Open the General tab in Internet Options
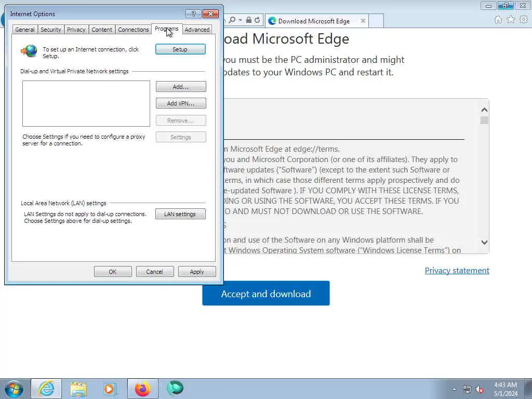 [x=25, y=30]
